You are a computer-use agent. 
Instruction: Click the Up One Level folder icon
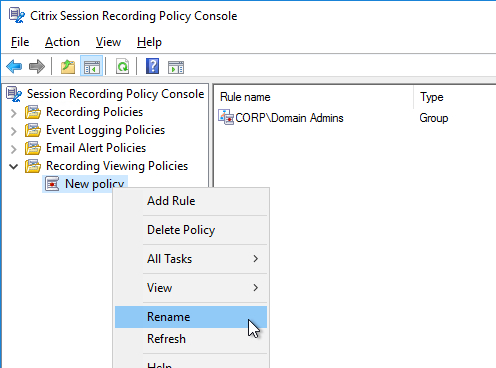click(68, 66)
